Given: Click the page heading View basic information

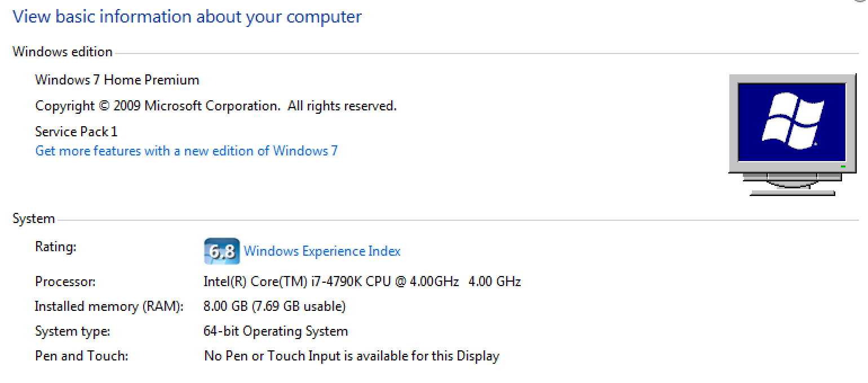Looking at the screenshot, I should 187,16.
